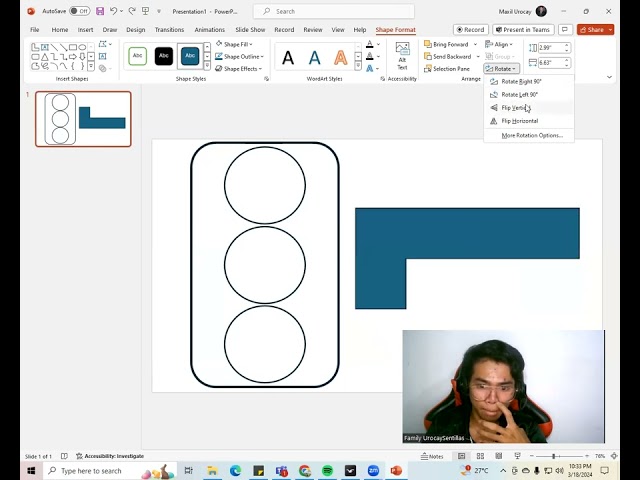Open the Edit Shape dropdown

coord(105,44)
